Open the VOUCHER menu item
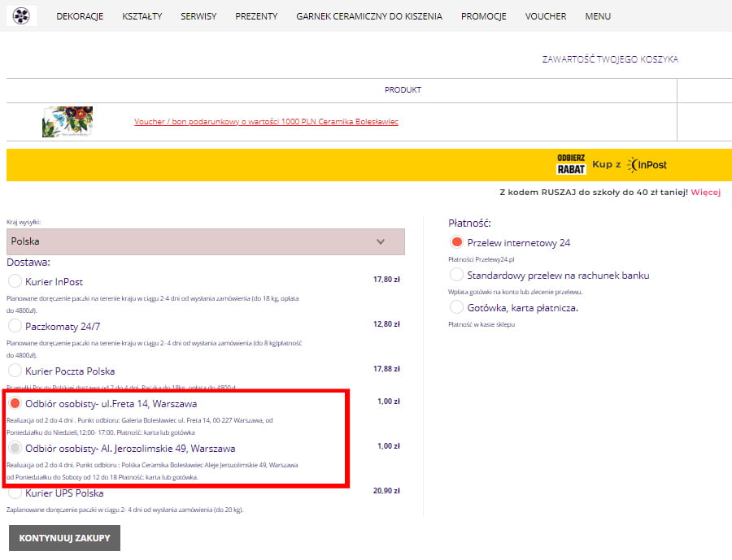 coord(545,16)
